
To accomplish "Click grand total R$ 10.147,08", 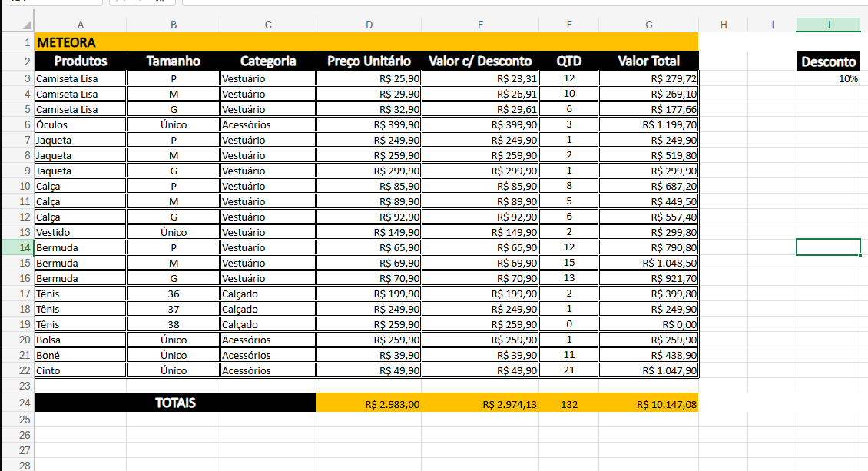I will [649, 403].
